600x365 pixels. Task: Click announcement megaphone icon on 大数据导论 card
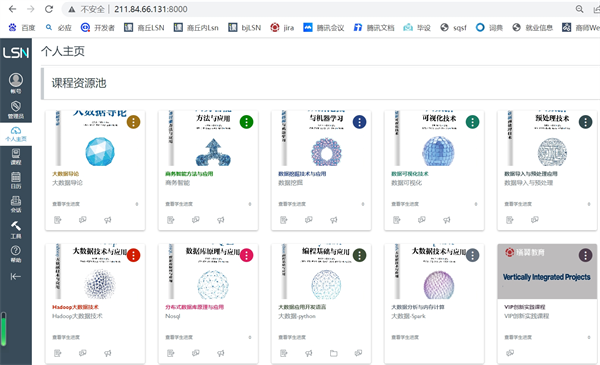(x=108, y=220)
